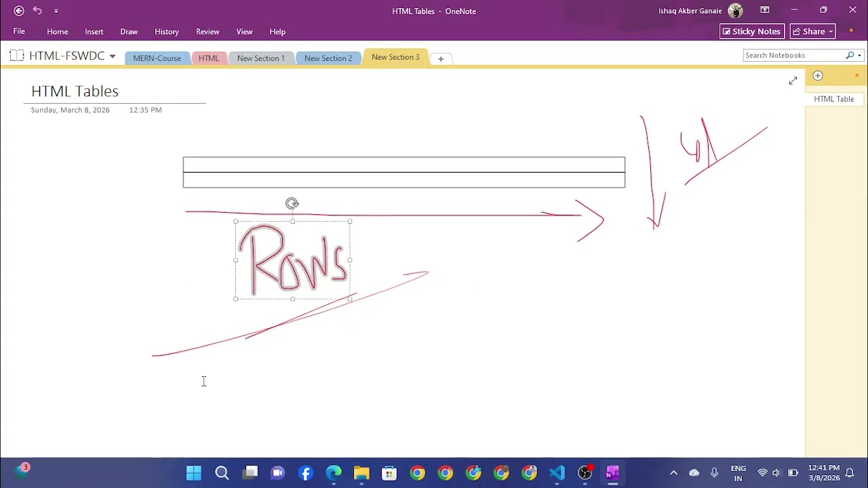Click the page time 12:35 PM
868x488 pixels.
(145, 110)
